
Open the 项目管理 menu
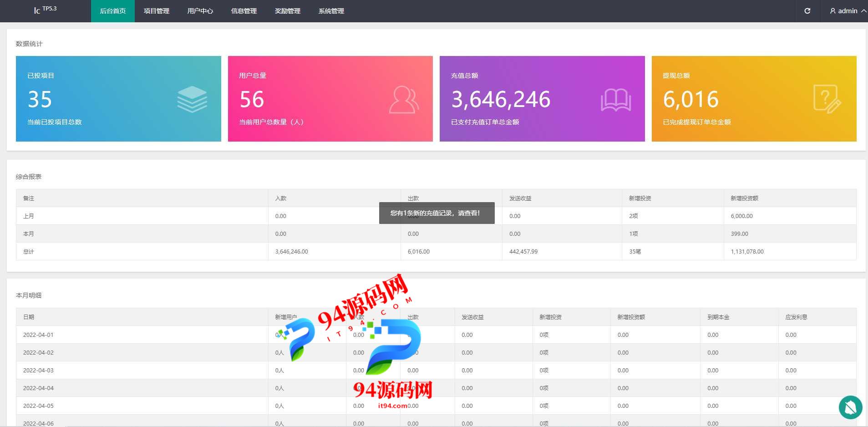pos(157,11)
